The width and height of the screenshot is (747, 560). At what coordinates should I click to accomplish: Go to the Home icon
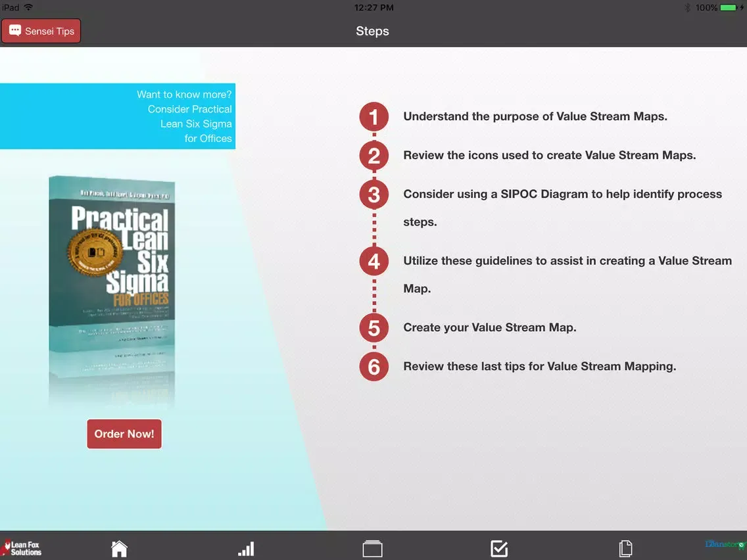pyautogui.click(x=119, y=549)
